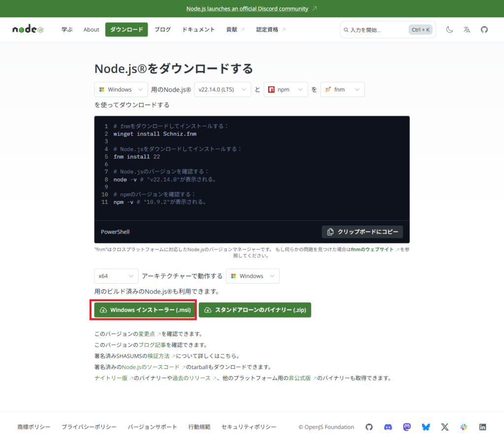Download スタンドアローンのバイナリー (.zip)

(255, 310)
